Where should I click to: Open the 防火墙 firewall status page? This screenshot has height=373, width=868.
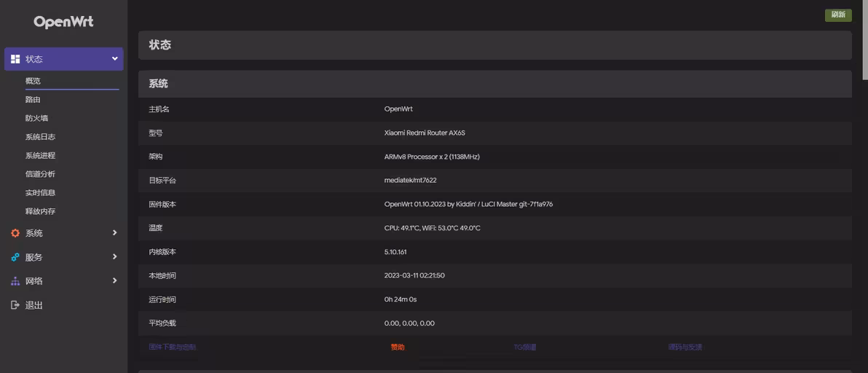pyautogui.click(x=37, y=118)
